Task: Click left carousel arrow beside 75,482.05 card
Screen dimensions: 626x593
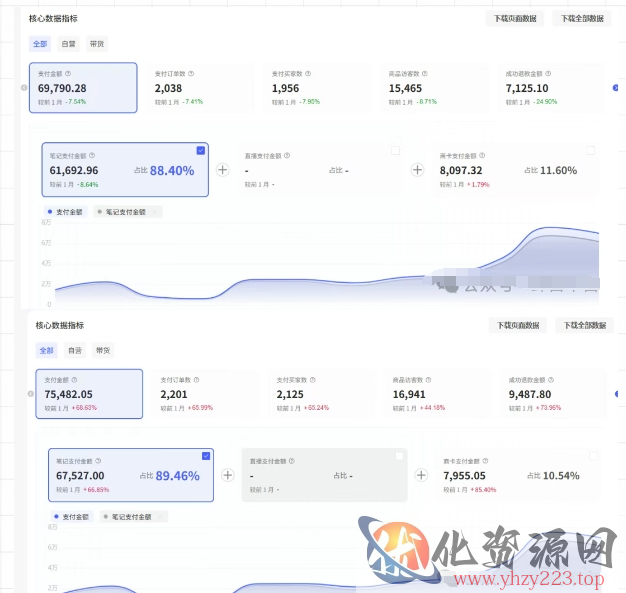Action: [x=31, y=394]
